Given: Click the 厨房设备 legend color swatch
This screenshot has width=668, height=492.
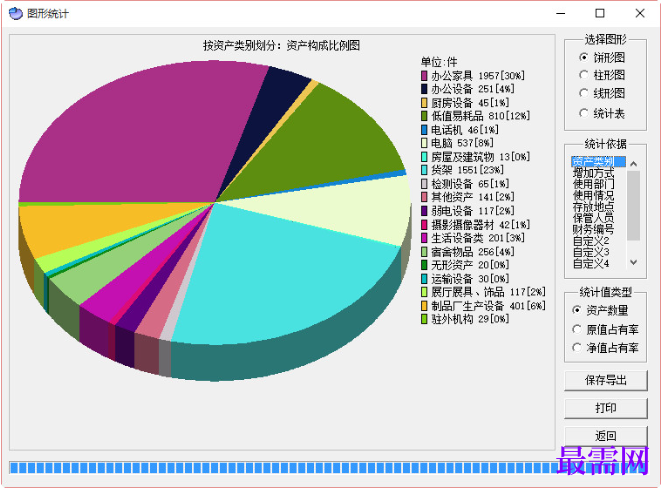Looking at the screenshot, I should 424,103.
